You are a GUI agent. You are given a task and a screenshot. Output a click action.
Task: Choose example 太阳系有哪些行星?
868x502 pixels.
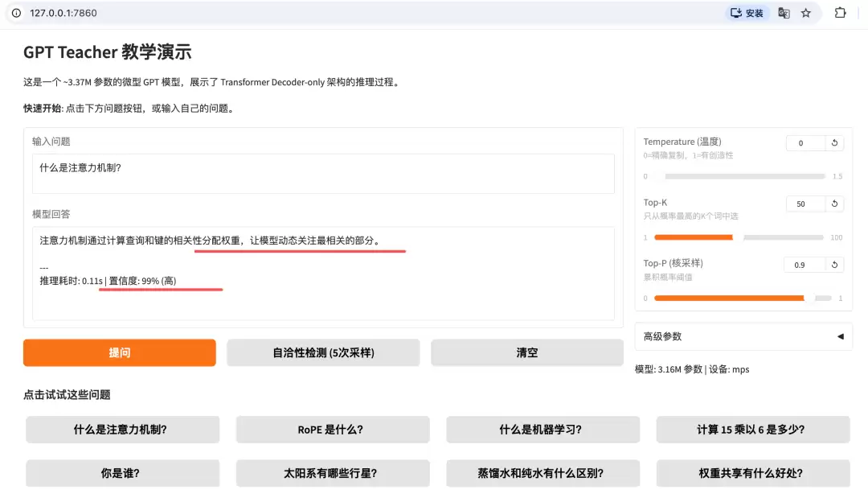(x=333, y=473)
